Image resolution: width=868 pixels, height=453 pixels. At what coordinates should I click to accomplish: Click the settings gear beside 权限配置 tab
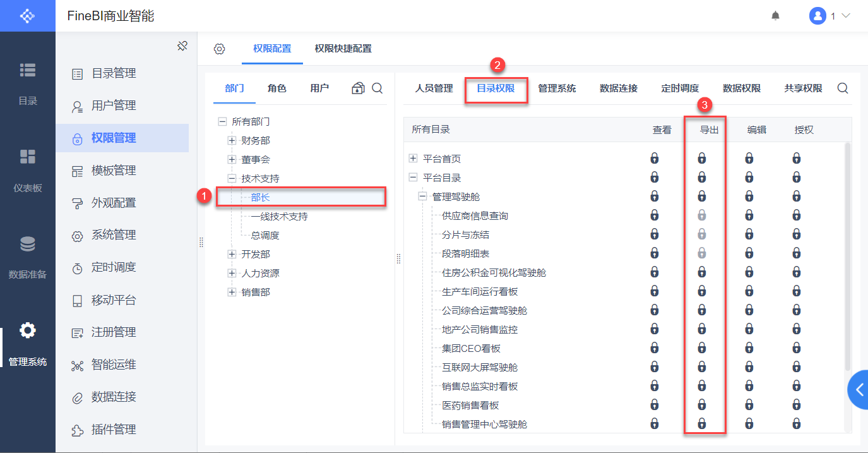219,49
